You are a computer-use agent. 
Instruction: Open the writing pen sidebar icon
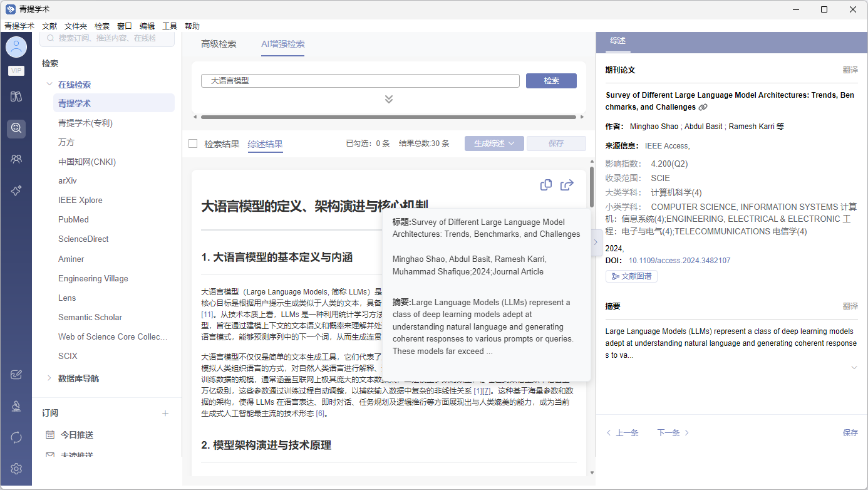tap(16, 375)
